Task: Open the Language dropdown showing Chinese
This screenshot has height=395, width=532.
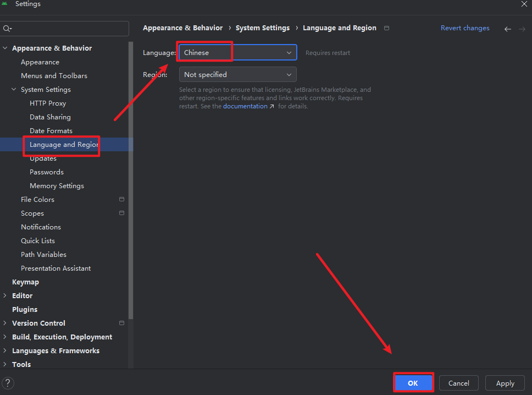Action: (x=237, y=52)
